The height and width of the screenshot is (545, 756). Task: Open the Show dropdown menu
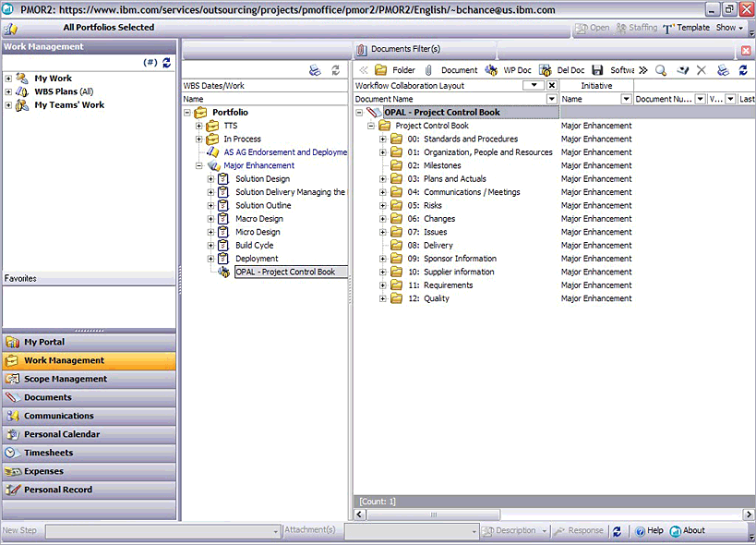(x=729, y=28)
